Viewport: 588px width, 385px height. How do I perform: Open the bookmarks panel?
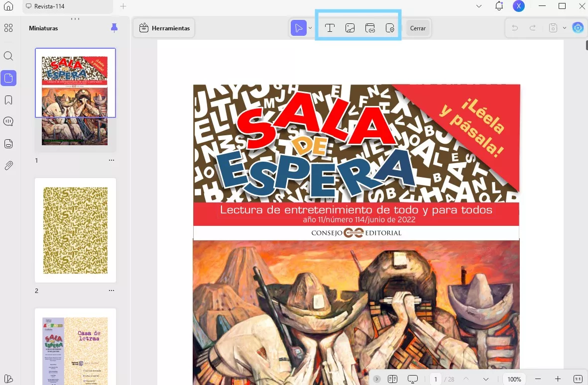pyautogui.click(x=8, y=100)
